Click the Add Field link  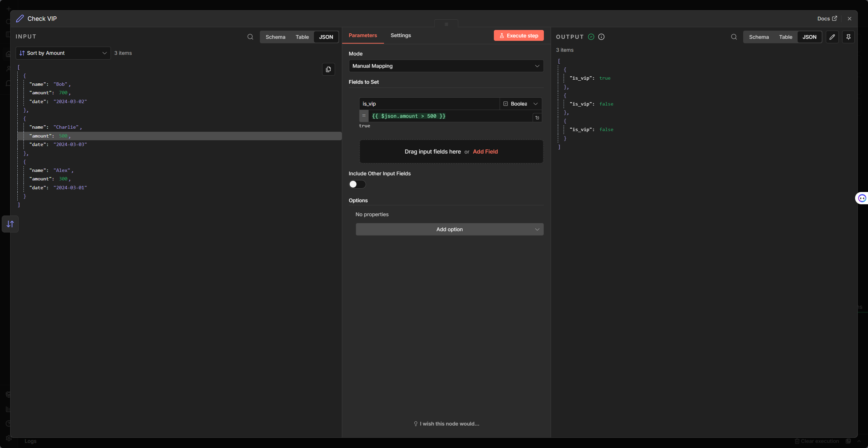pos(485,152)
